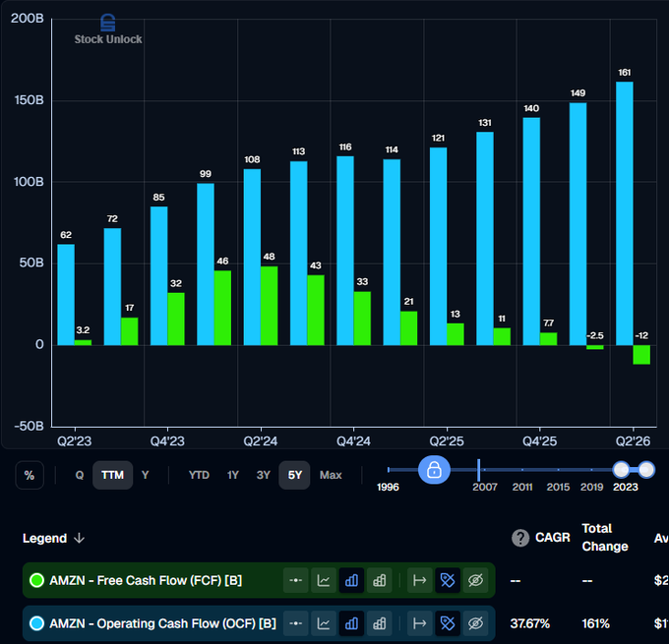Select average line icon in Free Cash Flow row

[x=296, y=580]
